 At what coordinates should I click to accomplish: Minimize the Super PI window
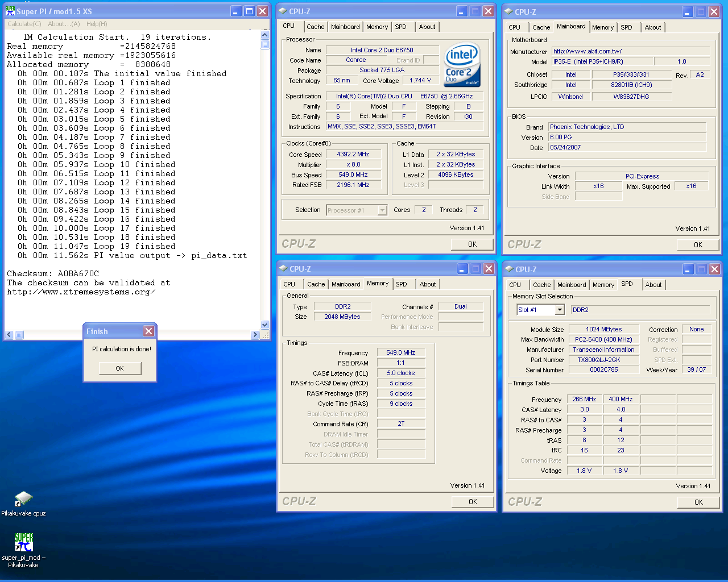(237, 11)
